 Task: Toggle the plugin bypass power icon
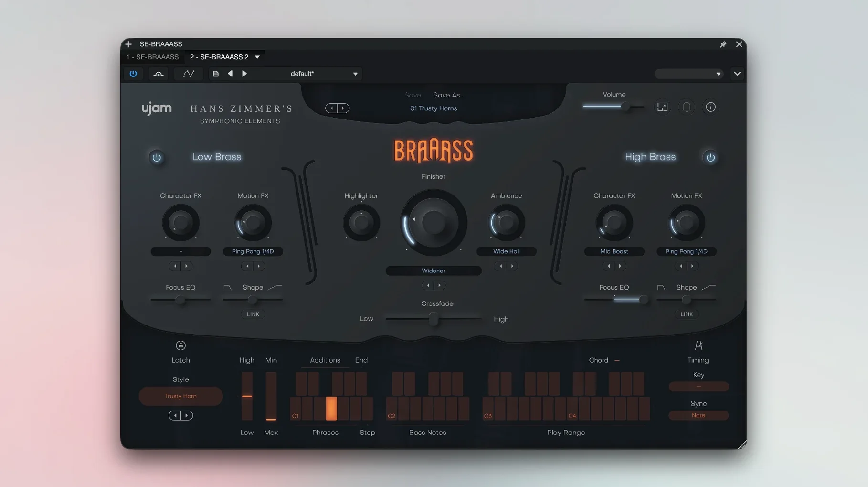133,74
